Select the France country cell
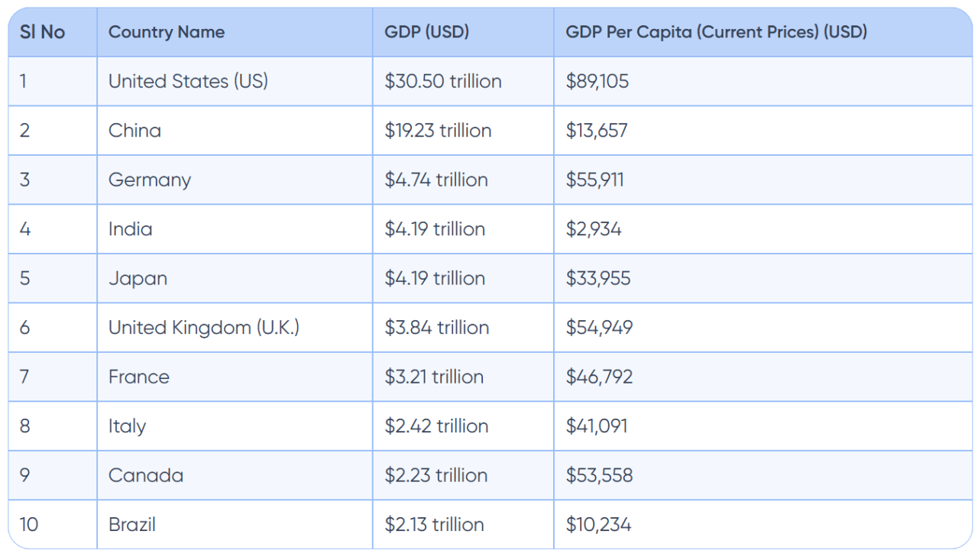This screenshot has width=978, height=560. click(139, 377)
